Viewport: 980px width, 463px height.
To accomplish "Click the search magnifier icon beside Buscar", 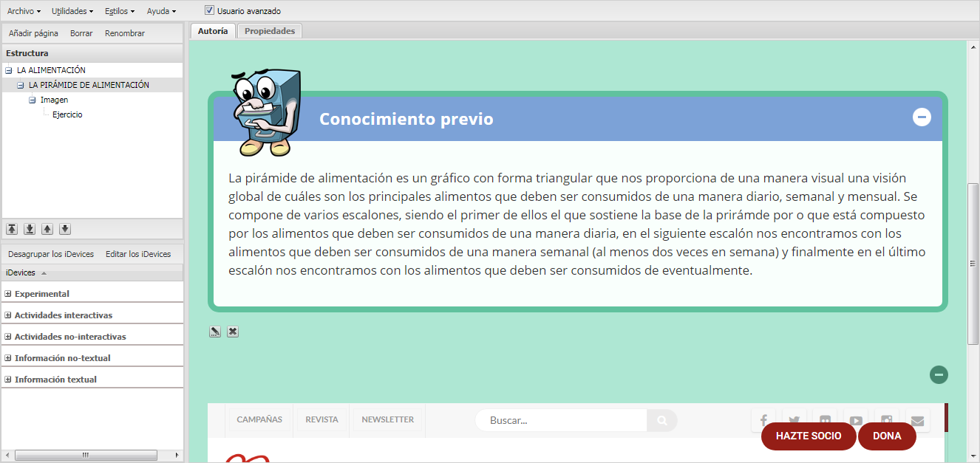I will [x=662, y=420].
